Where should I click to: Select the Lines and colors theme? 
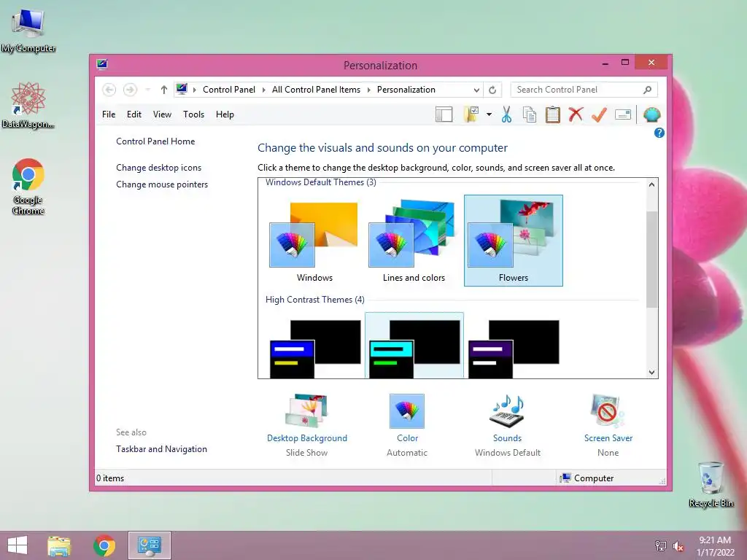(414, 241)
